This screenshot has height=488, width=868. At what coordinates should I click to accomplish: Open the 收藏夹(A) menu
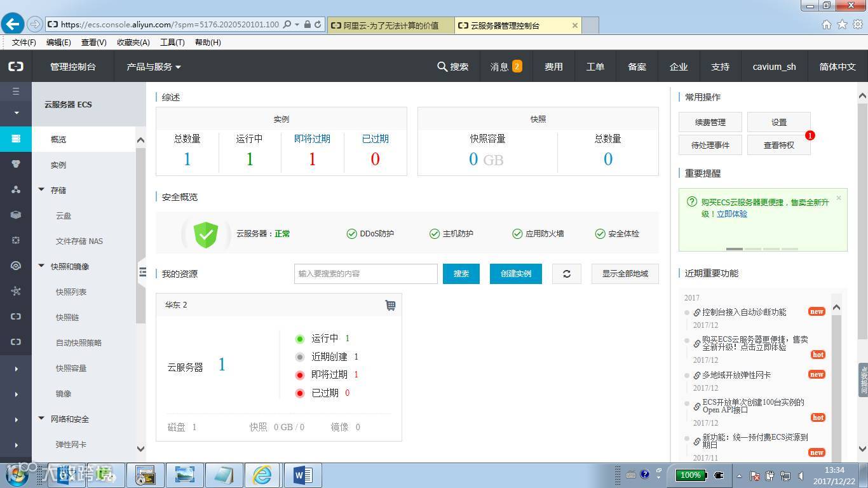tap(133, 43)
